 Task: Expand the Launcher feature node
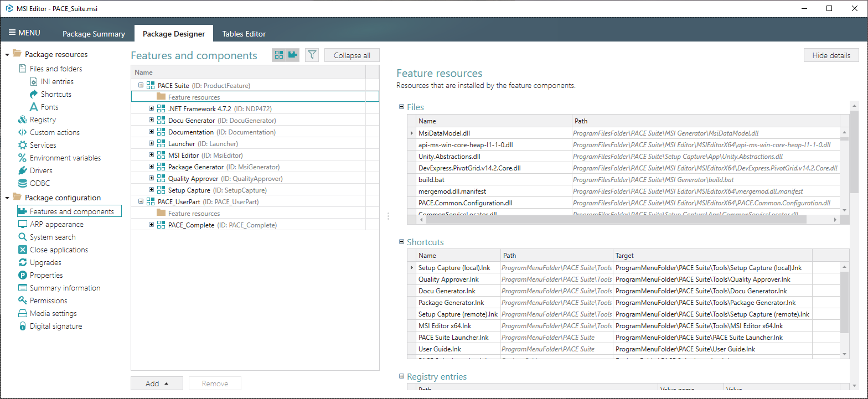tap(151, 143)
